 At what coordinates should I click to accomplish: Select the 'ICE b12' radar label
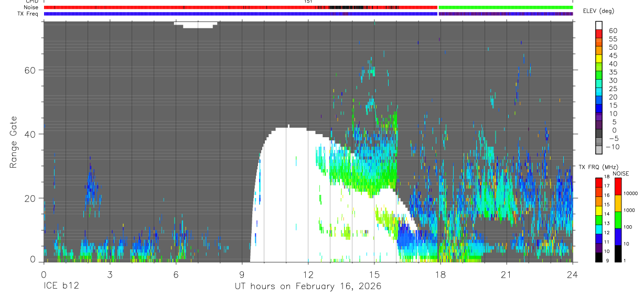[x=60, y=287]
